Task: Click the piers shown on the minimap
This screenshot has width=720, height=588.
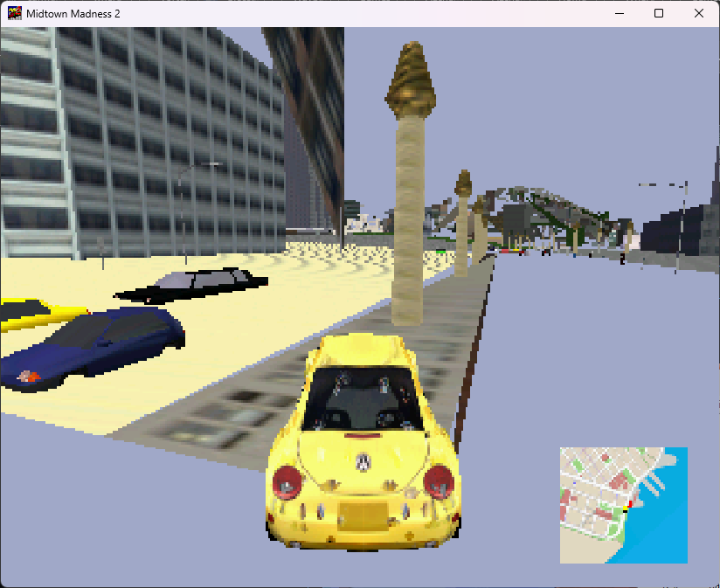Action: pos(653,482)
